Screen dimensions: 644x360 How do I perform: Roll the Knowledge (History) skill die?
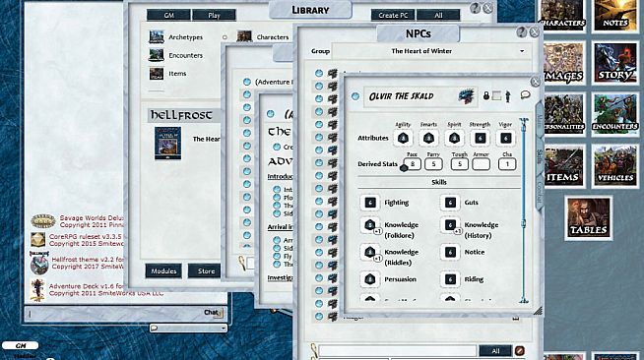pyautogui.click(x=450, y=225)
